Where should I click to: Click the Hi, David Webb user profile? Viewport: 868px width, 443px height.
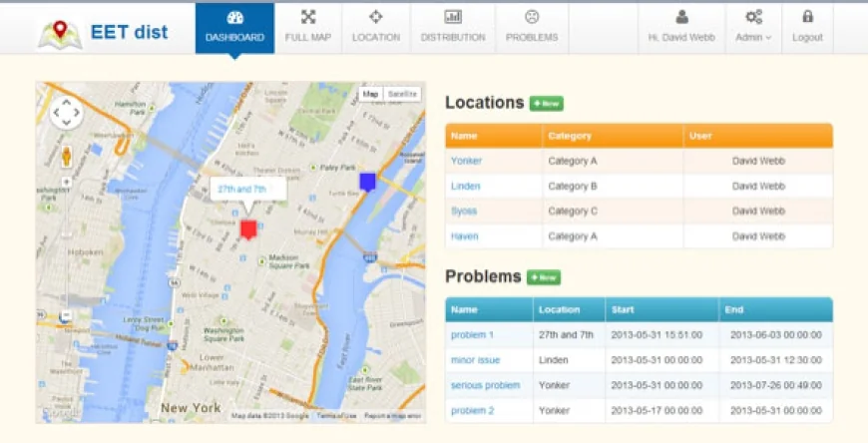click(681, 28)
